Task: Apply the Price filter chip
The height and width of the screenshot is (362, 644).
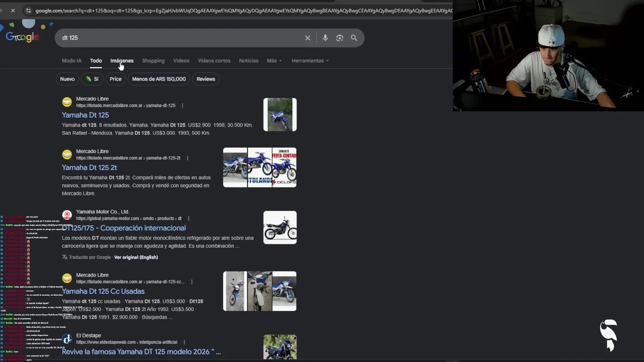Action: pyautogui.click(x=116, y=79)
